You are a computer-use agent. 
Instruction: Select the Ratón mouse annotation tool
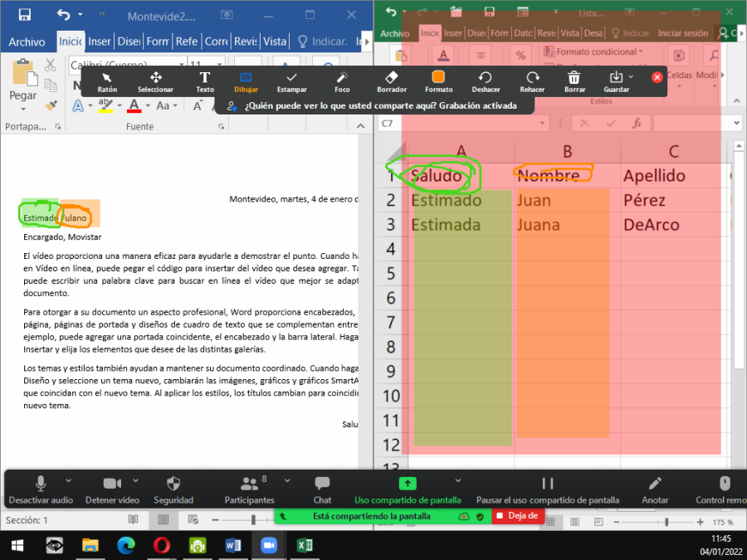pos(107,82)
